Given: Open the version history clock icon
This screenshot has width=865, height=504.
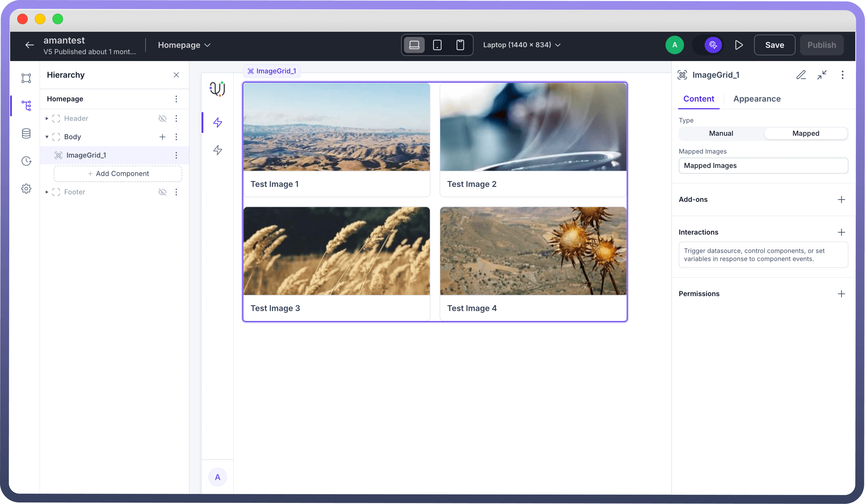Looking at the screenshot, I should (x=26, y=161).
